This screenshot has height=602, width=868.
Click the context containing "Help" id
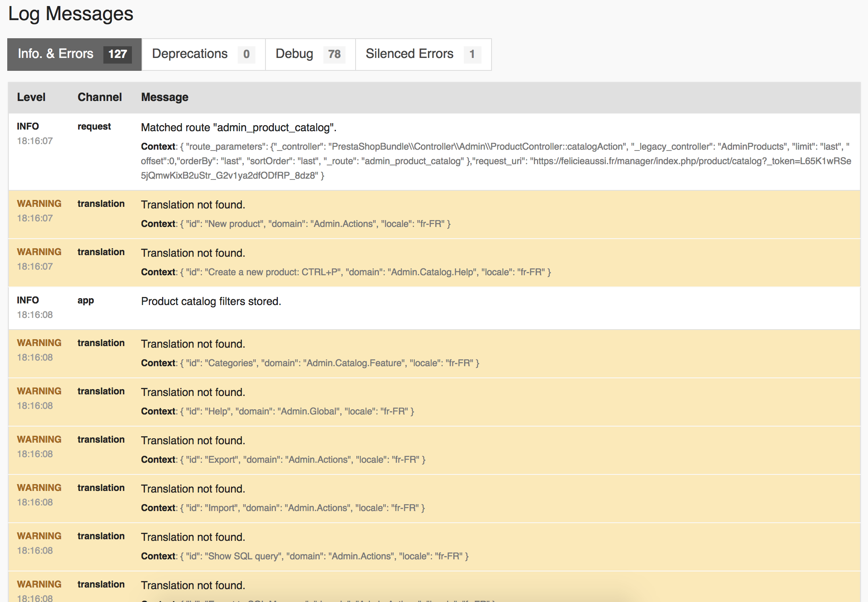(278, 411)
